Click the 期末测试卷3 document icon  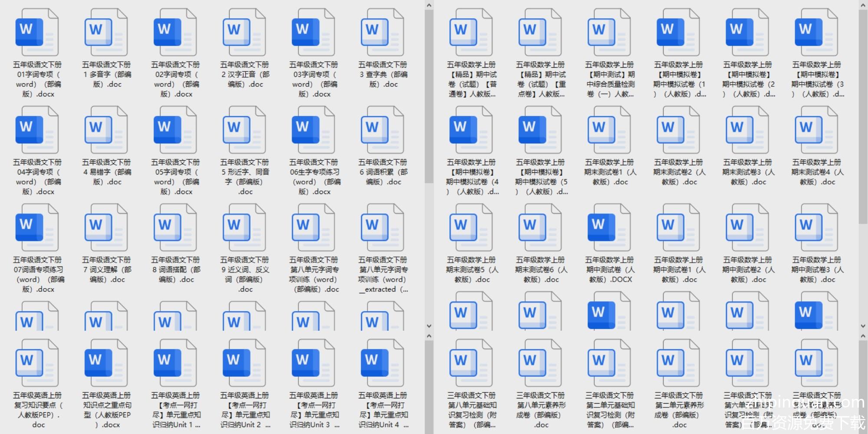[x=747, y=130]
